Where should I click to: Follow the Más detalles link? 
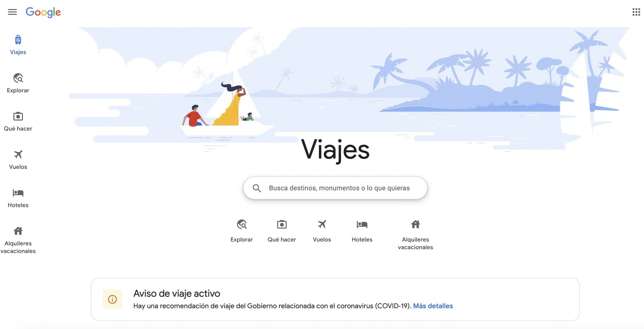pyautogui.click(x=433, y=306)
